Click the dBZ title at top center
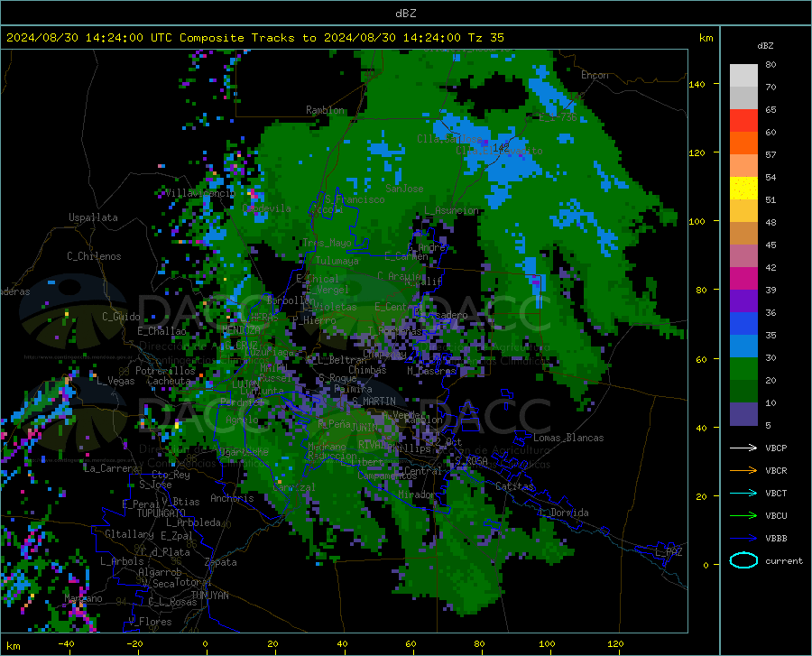 [405, 14]
